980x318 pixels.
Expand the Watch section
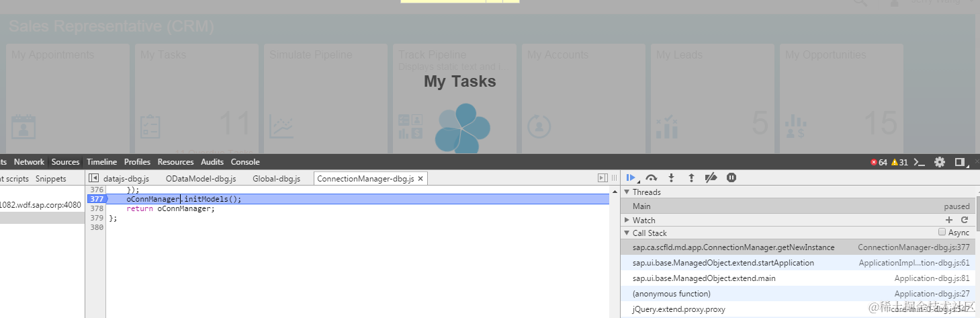pos(627,220)
